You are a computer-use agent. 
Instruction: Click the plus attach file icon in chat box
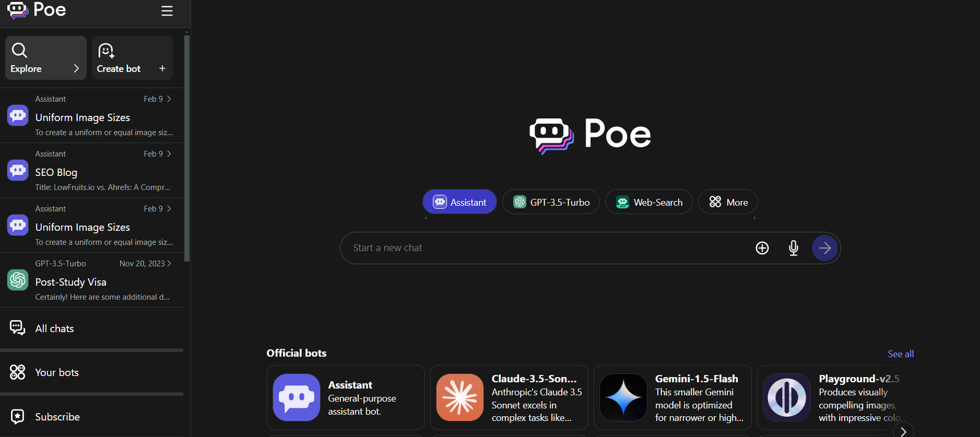point(762,248)
